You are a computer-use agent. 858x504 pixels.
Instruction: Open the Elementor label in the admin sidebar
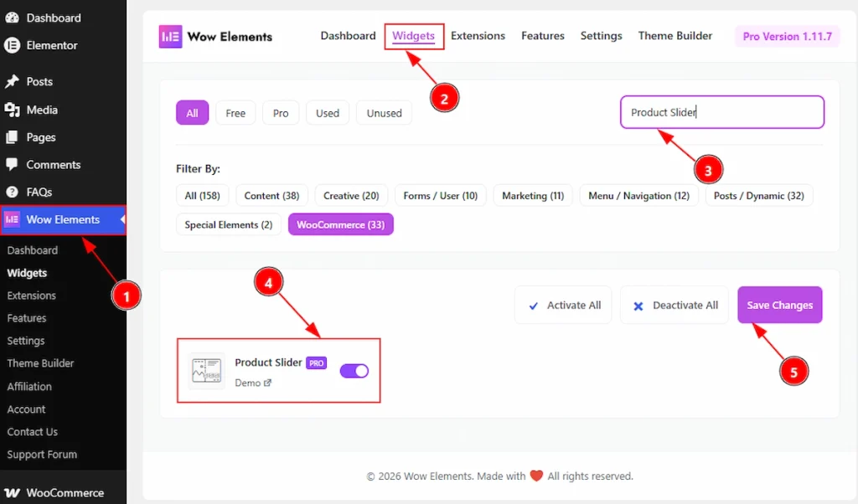(x=52, y=45)
